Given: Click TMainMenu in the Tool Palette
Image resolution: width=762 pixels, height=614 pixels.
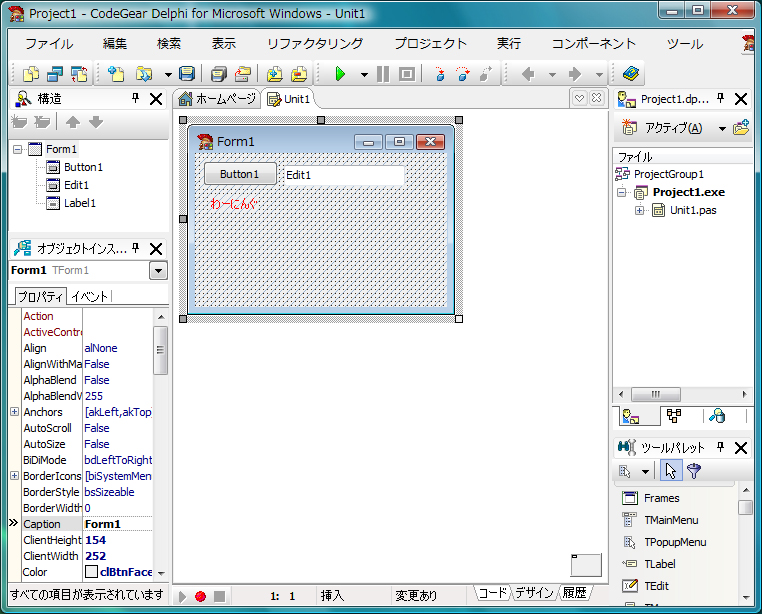Looking at the screenshot, I should [x=671, y=520].
